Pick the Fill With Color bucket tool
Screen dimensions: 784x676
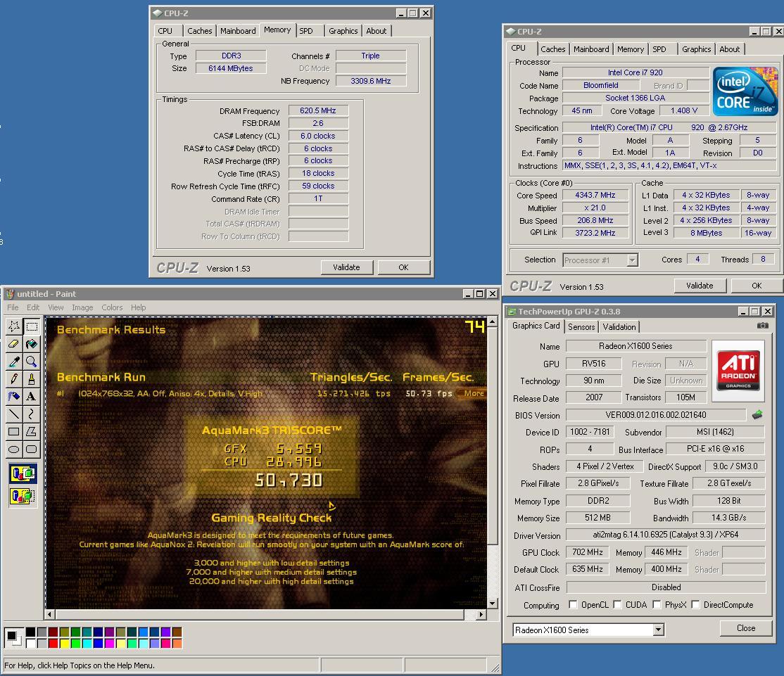tap(32, 344)
